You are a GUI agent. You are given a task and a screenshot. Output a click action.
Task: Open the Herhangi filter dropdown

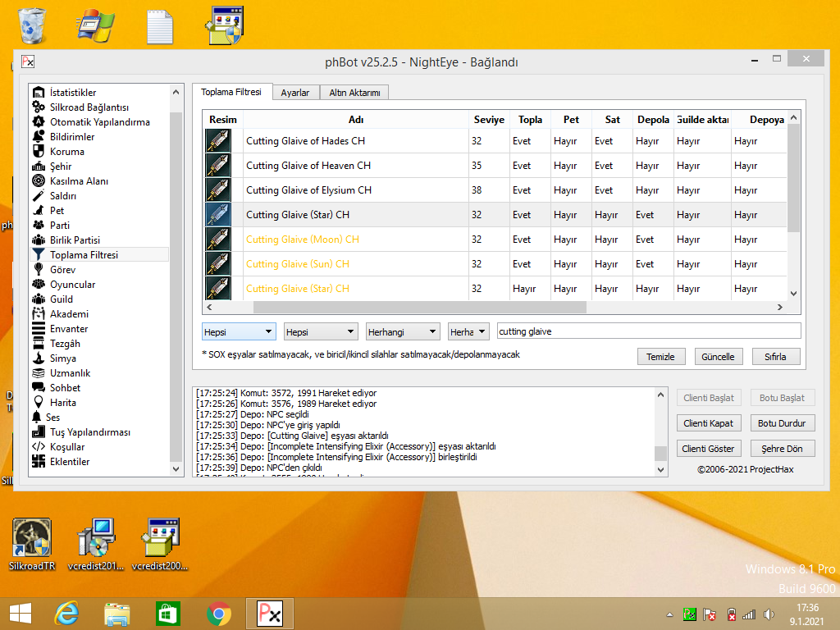[403, 331]
